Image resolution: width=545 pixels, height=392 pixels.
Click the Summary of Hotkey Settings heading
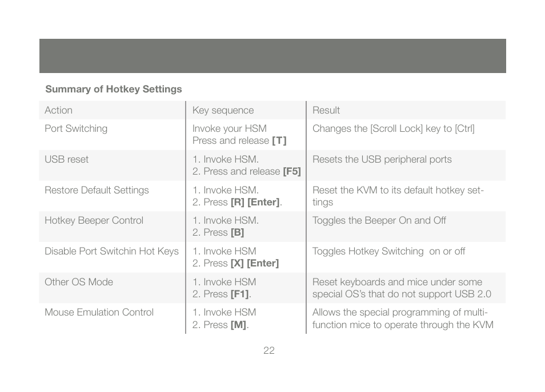tap(114, 89)
